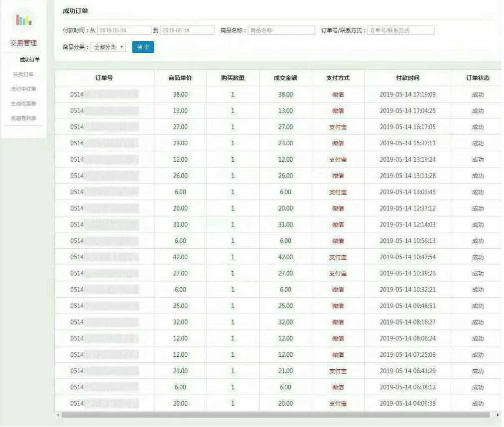Focus the 商品名称 input field
Viewport: 504px width, 427px height.
(281, 30)
